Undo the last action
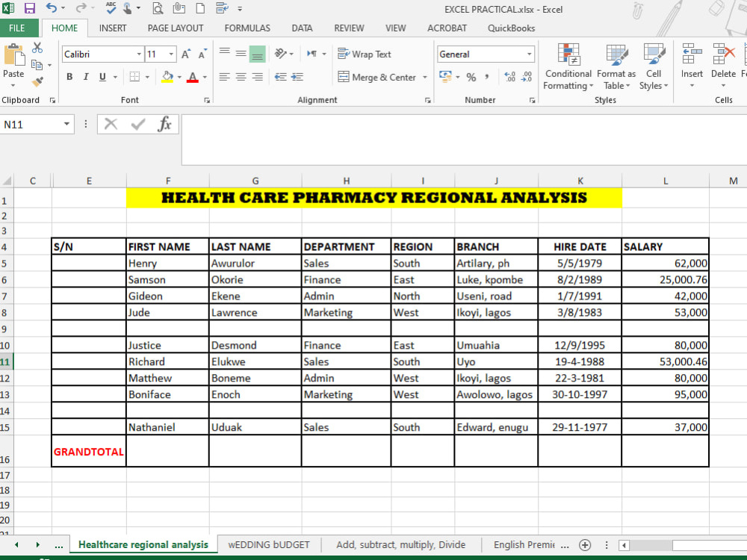The width and height of the screenshot is (747, 560). [52, 8]
